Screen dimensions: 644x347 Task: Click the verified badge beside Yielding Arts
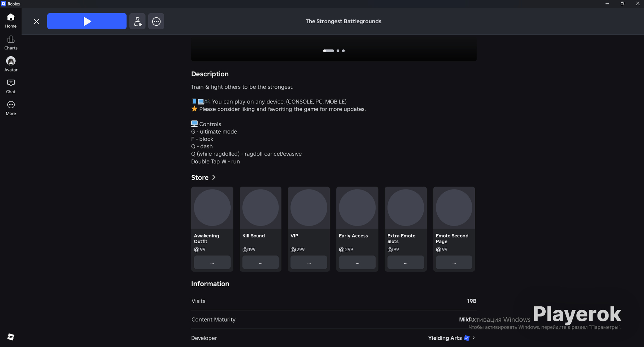[x=467, y=338]
